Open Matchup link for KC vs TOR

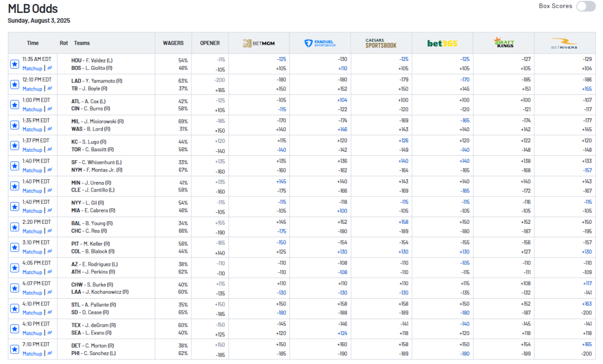click(32, 150)
